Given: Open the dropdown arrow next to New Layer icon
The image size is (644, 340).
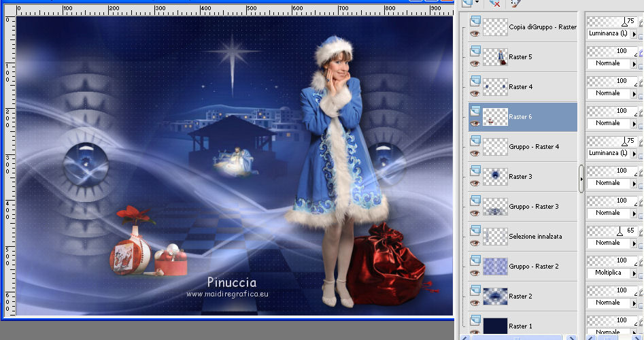Looking at the screenshot, I should pos(477,3).
